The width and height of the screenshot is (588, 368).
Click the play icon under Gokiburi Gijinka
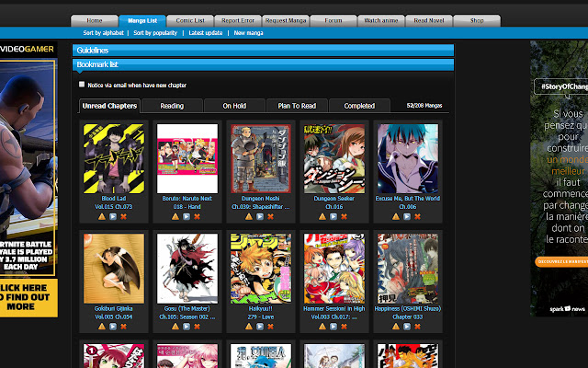[112, 327]
